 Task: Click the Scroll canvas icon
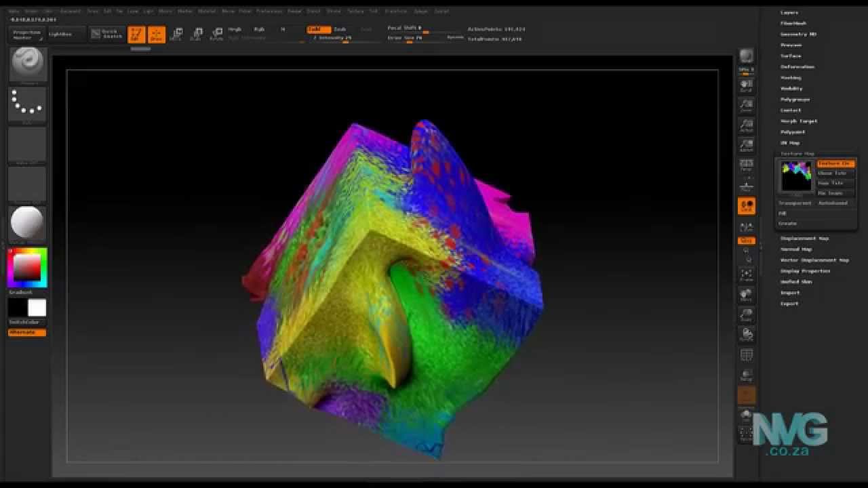pyautogui.click(x=747, y=86)
